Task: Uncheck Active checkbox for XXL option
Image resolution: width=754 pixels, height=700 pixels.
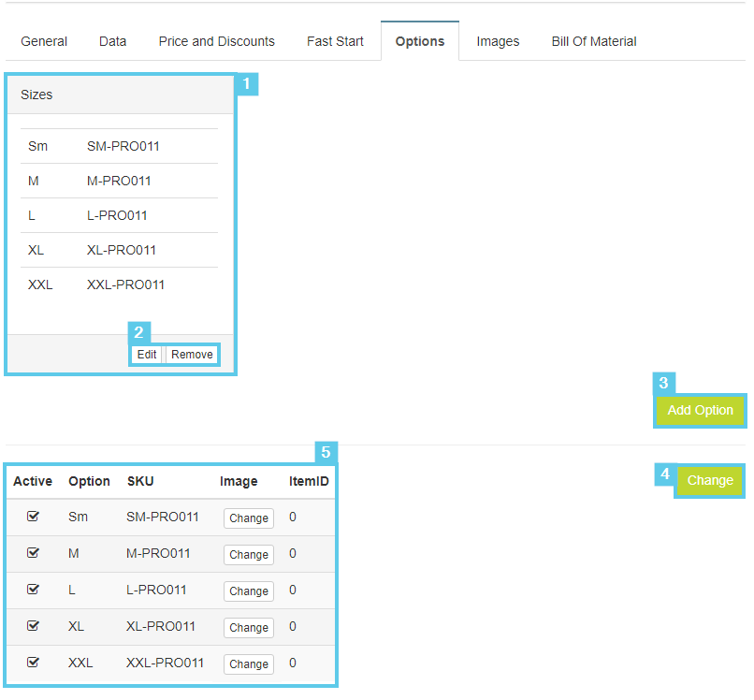Action: (x=33, y=663)
